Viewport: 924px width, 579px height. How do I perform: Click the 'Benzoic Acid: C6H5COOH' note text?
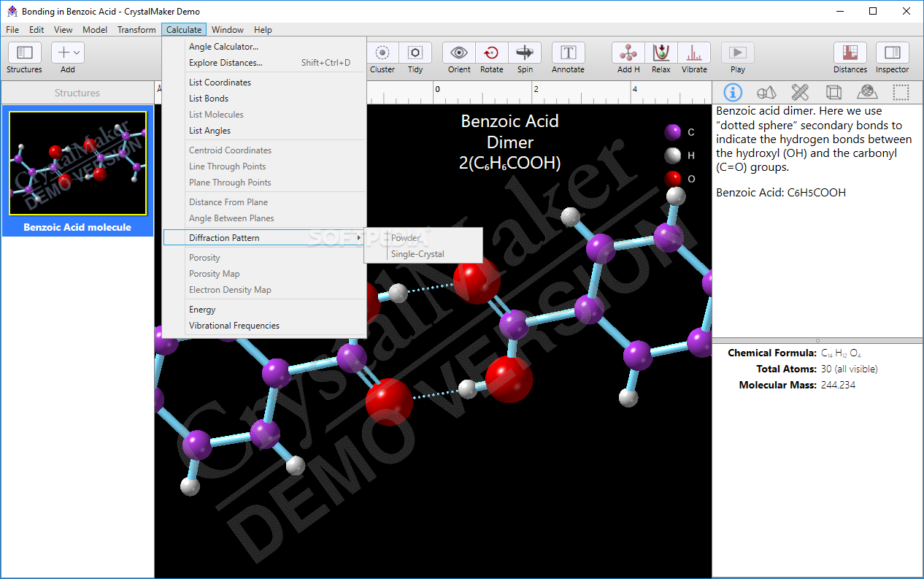[x=781, y=193]
